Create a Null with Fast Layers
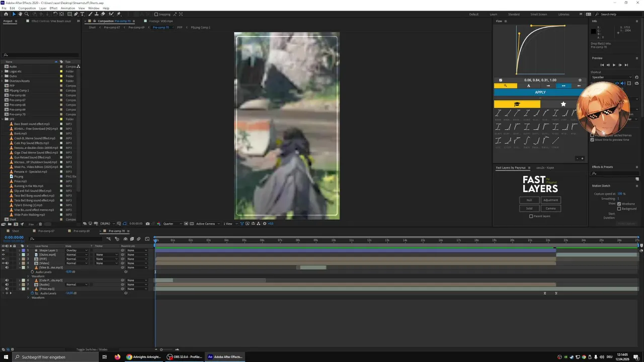644x362 pixels. pyautogui.click(x=529, y=200)
